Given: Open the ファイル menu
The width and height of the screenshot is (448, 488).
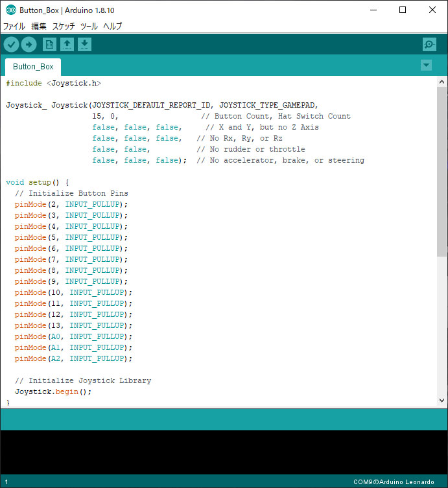Looking at the screenshot, I should coord(14,27).
